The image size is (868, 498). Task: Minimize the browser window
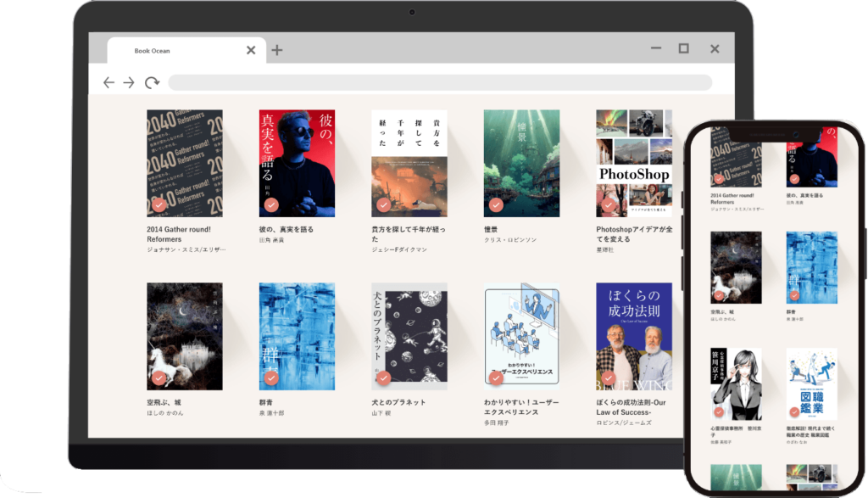[656, 48]
